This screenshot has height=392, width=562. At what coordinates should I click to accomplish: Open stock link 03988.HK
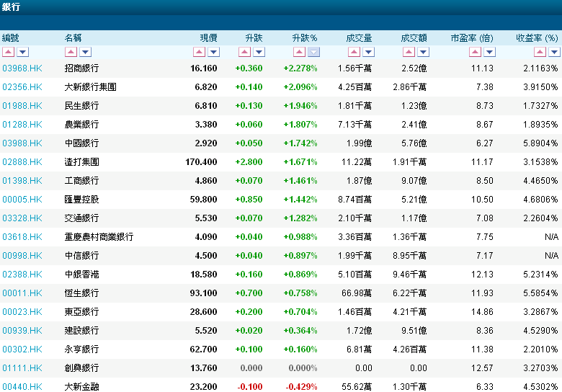coord(22,143)
